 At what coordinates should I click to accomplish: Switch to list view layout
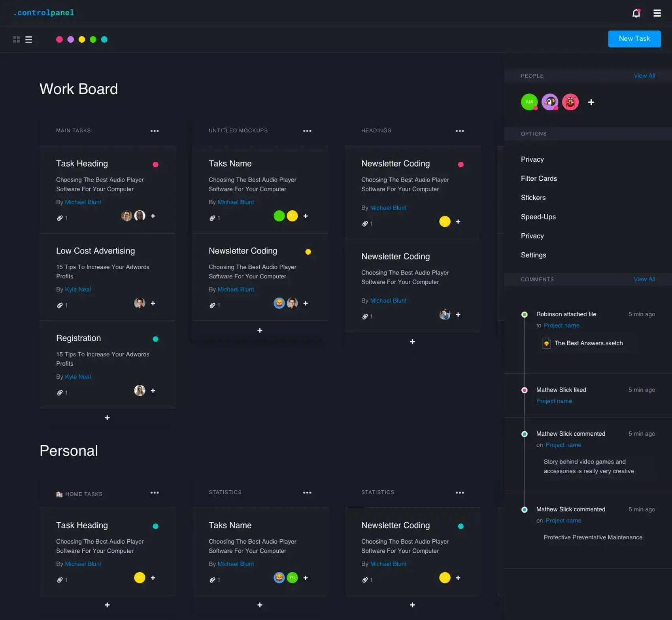28,40
